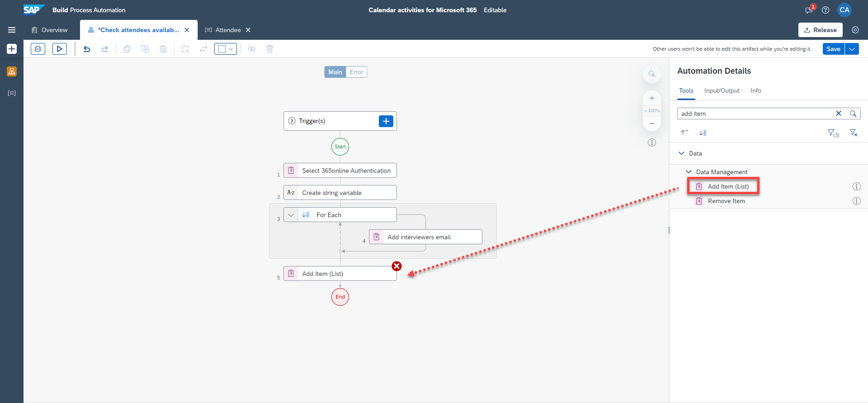Select the Trigger(s) box
The height and width of the screenshot is (403, 868).
click(x=340, y=121)
